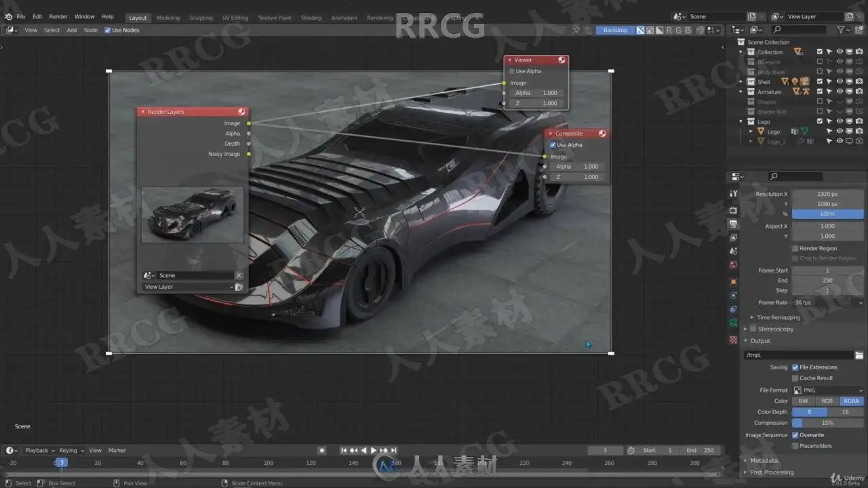Image resolution: width=868 pixels, height=488 pixels.
Task: Select the View Layer properties tab icon
Action: click(x=733, y=237)
